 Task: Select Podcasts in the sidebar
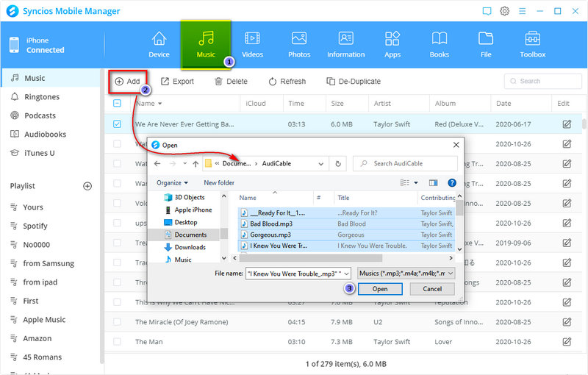pyautogui.click(x=51, y=115)
